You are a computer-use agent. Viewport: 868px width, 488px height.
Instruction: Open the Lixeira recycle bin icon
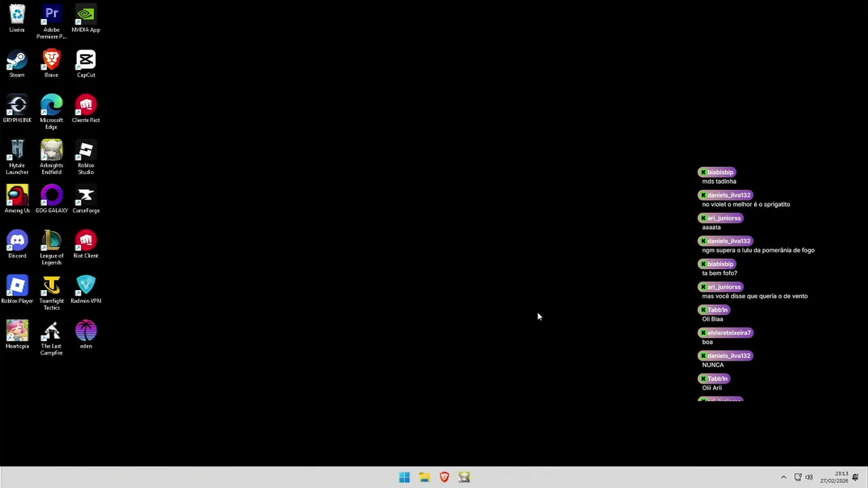(17, 18)
